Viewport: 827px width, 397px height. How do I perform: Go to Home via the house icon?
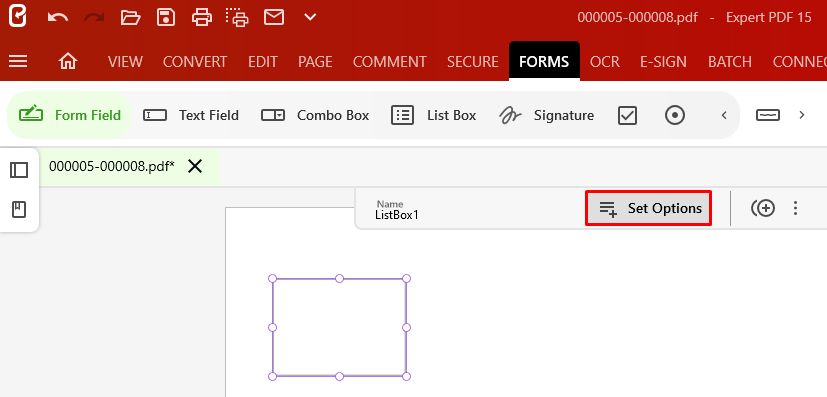pyautogui.click(x=68, y=62)
